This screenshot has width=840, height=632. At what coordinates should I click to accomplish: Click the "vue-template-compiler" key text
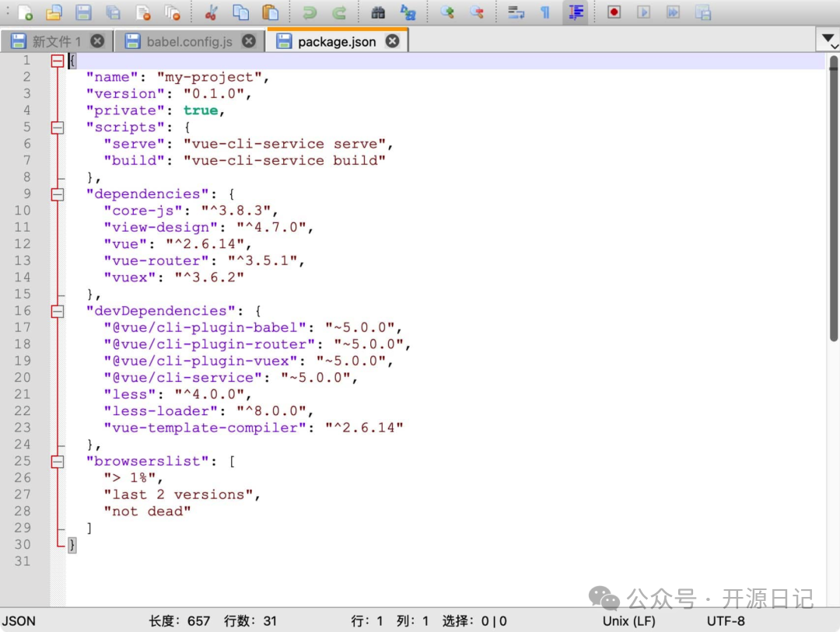pyautogui.click(x=205, y=428)
